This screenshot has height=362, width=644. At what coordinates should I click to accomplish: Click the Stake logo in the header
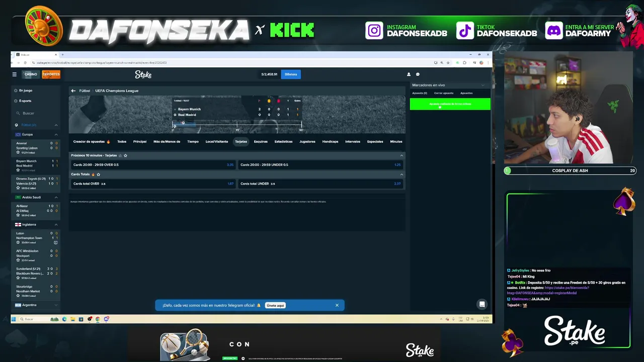tap(143, 74)
